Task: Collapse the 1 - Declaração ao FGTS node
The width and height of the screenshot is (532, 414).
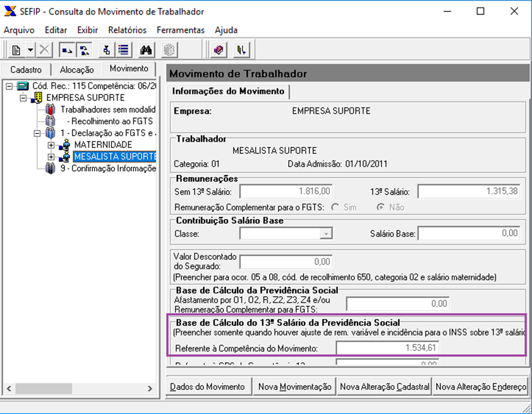Action: click(x=37, y=133)
